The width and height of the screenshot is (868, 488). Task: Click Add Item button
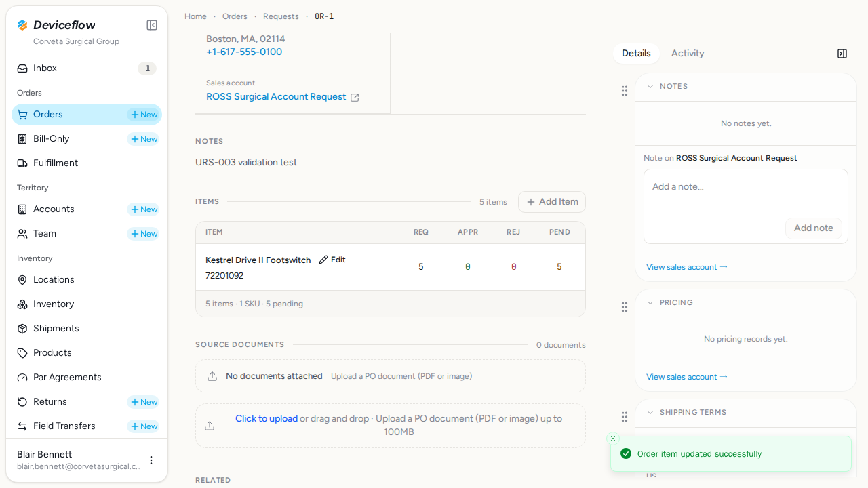(552, 202)
